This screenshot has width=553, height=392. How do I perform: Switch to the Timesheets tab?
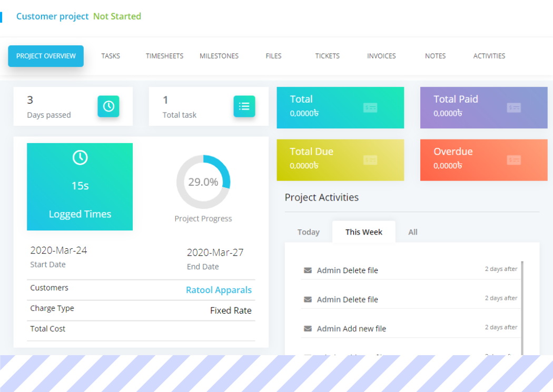coord(164,56)
